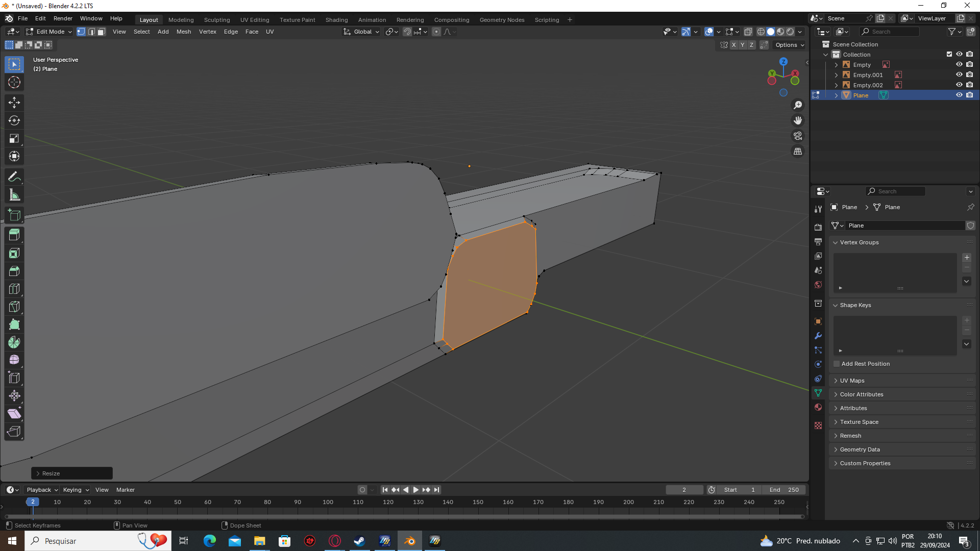Expand the Plane object in outliner

pyautogui.click(x=836, y=95)
